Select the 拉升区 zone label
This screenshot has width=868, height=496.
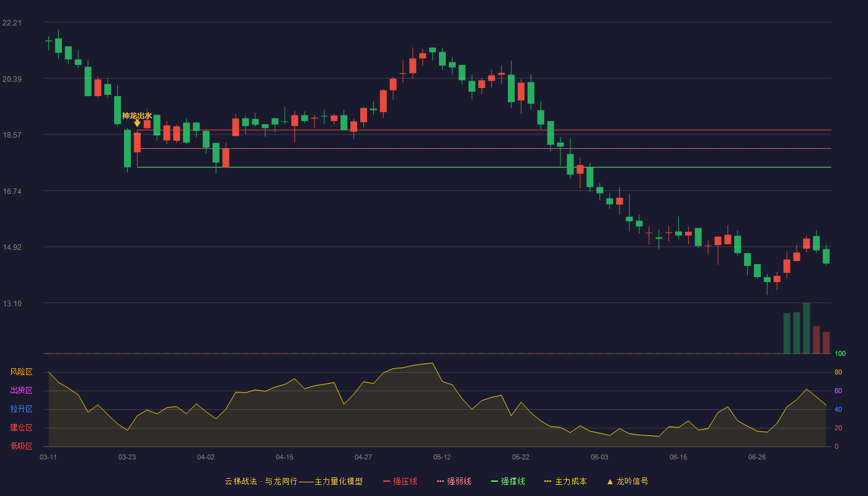21,409
